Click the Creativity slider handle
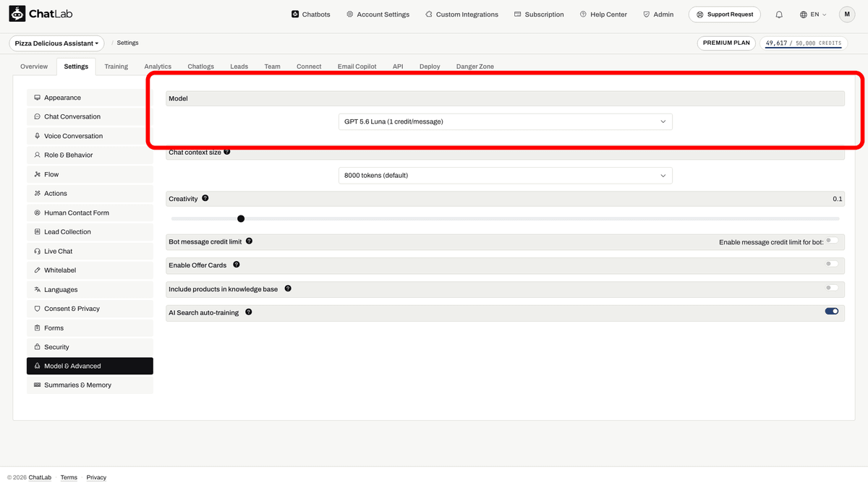The image size is (868, 488). pos(241,218)
